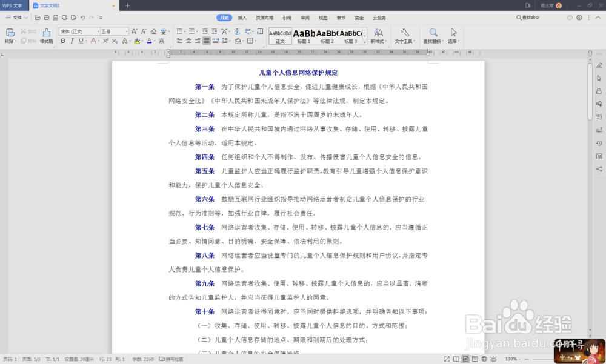Image resolution: width=606 pixels, height=364 pixels.
Task: Toggle justified alignment
Action: 207,41
